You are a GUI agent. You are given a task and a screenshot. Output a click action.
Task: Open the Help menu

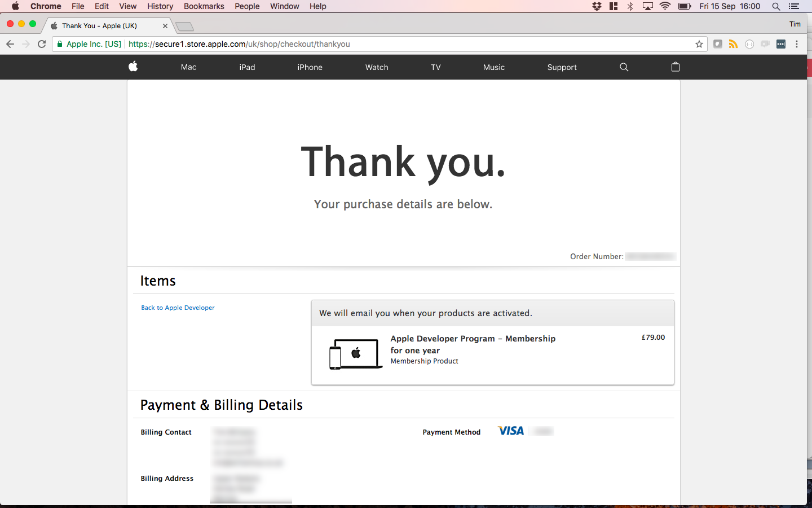point(318,6)
